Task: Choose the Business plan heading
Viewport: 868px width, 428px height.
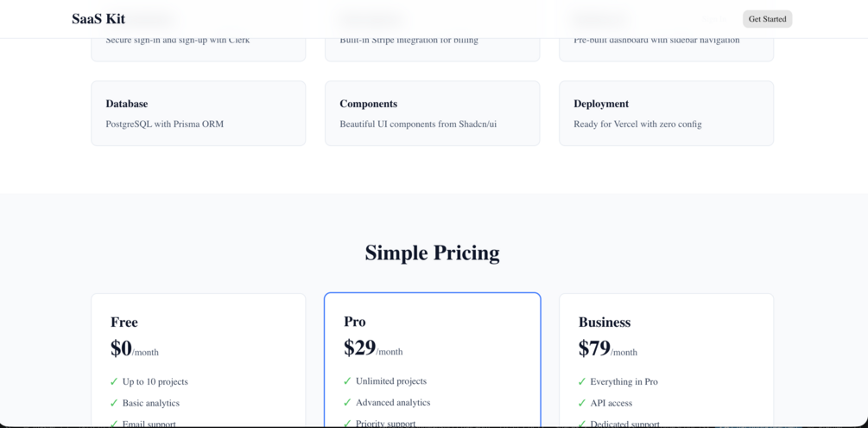Action: 605,323
